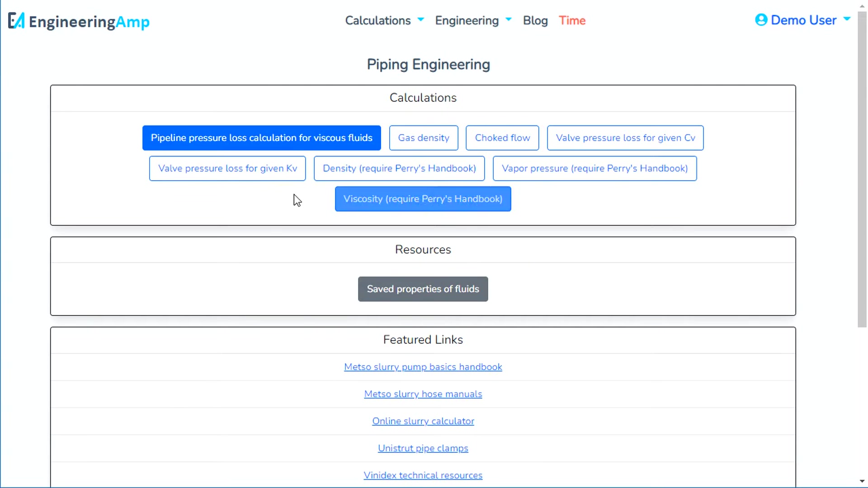Open the Metso slurry hose manuals link

coord(423,394)
